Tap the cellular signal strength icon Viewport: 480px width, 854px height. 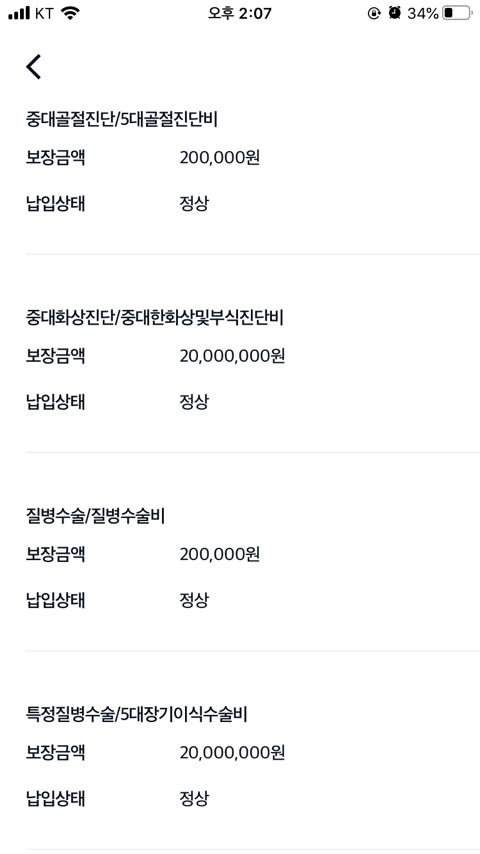pos(19,13)
